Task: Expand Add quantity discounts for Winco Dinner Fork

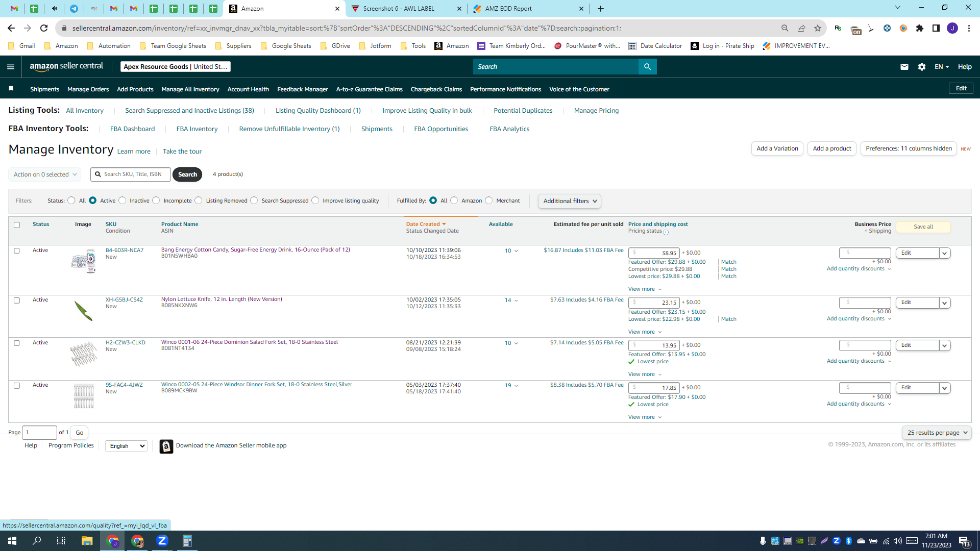Action: 859,404
